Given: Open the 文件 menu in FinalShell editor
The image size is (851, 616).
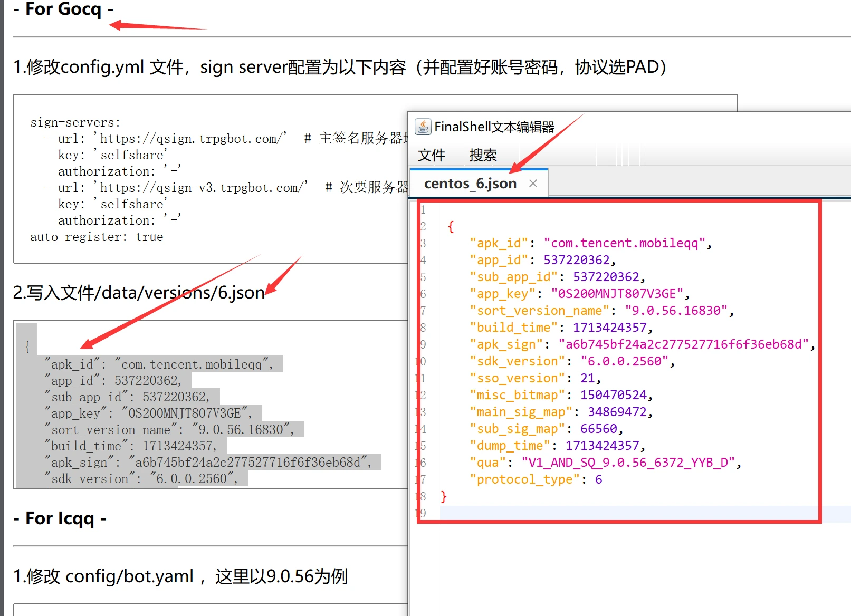Looking at the screenshot, I should coord(432,155).
